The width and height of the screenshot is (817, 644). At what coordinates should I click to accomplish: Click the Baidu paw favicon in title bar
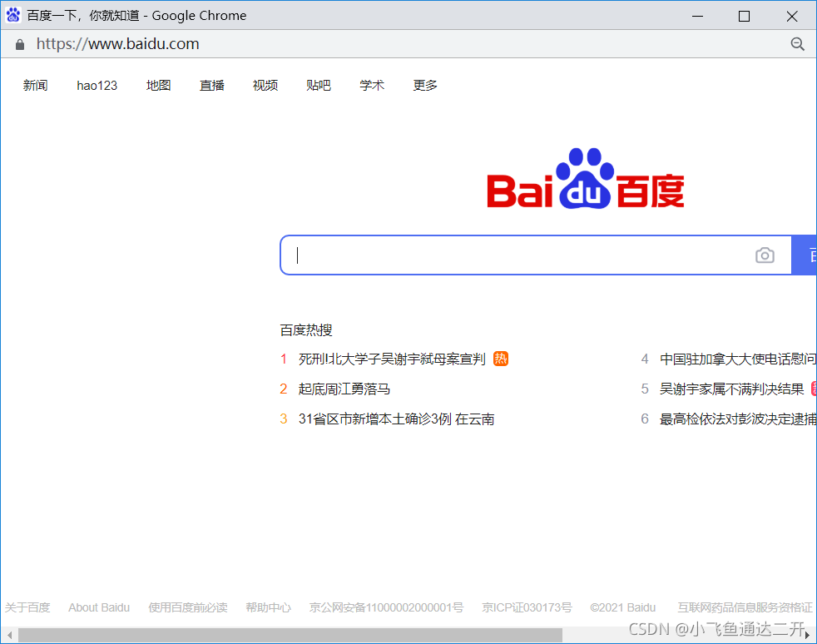coord(13,15)
